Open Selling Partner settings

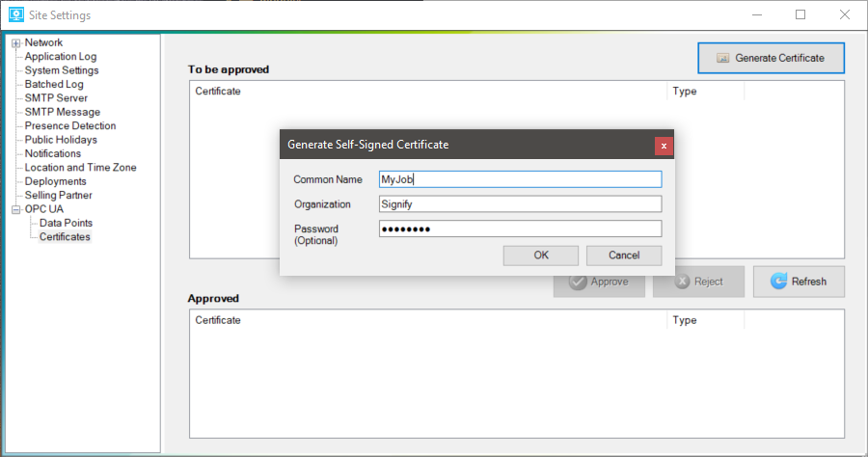[x=58, y=195]
